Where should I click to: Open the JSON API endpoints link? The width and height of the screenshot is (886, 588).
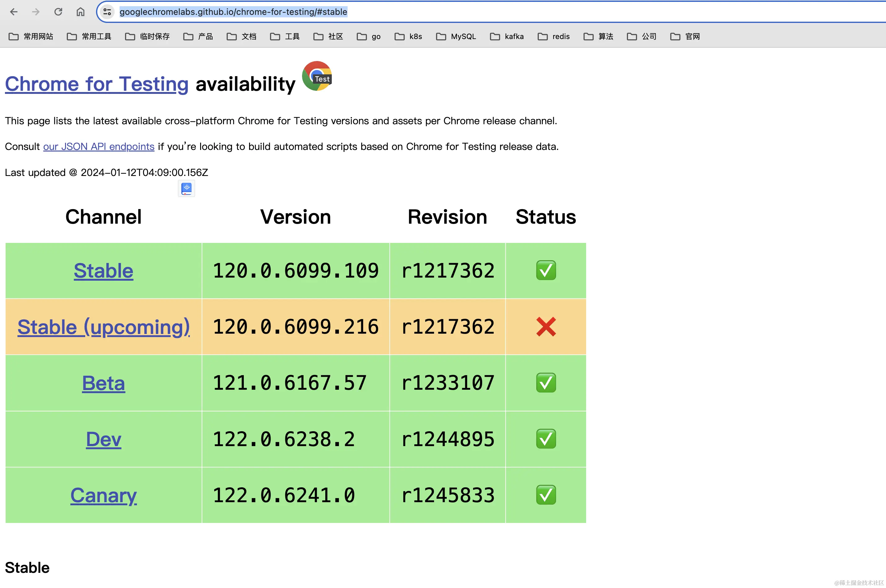(99, 147)
